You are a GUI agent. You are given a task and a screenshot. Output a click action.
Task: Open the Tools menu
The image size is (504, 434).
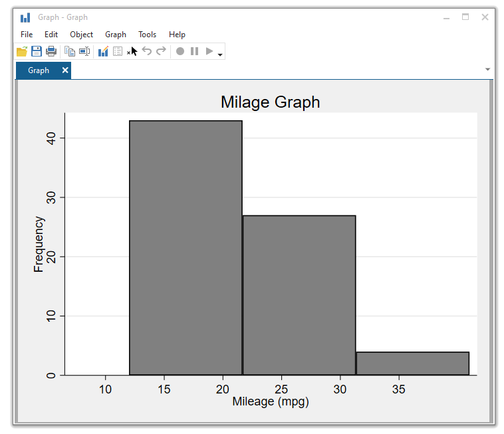click(148, 35)
